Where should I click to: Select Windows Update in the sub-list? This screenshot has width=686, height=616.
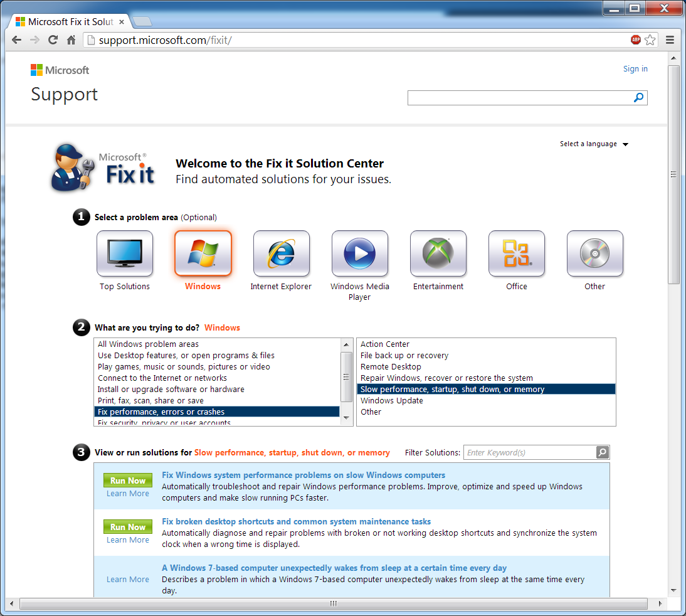tap(486, 401)
